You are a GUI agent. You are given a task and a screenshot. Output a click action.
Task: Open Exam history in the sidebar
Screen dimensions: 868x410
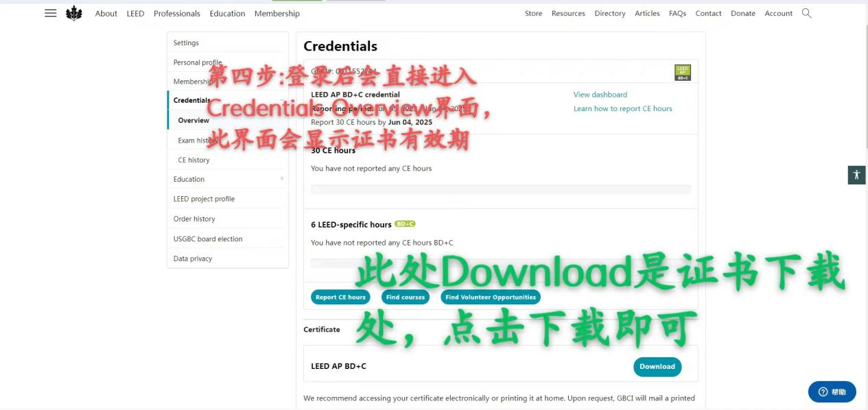[198, 140]
